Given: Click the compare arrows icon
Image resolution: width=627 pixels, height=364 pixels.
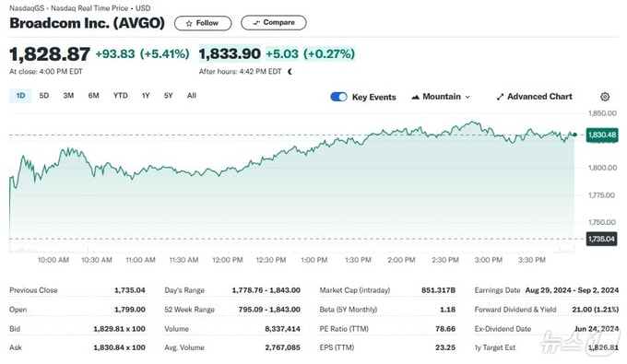Looking at the screenshot, I should (x=256, y=23).
